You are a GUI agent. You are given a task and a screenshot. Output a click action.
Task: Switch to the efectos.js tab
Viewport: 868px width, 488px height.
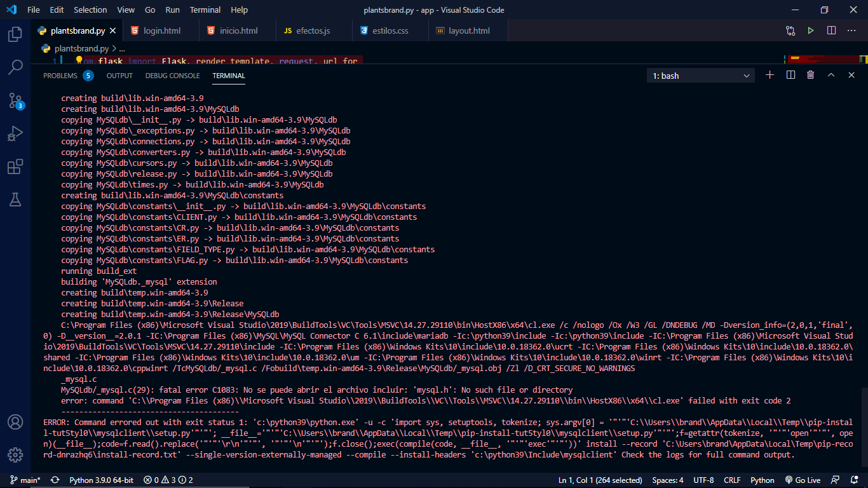(314, 30)
